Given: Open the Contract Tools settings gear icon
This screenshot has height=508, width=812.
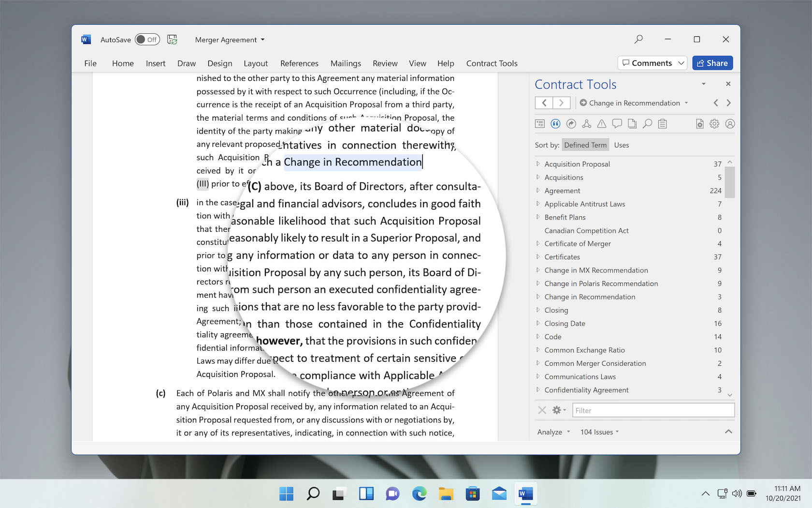Looking at the screenshot, I should [714, 124].
